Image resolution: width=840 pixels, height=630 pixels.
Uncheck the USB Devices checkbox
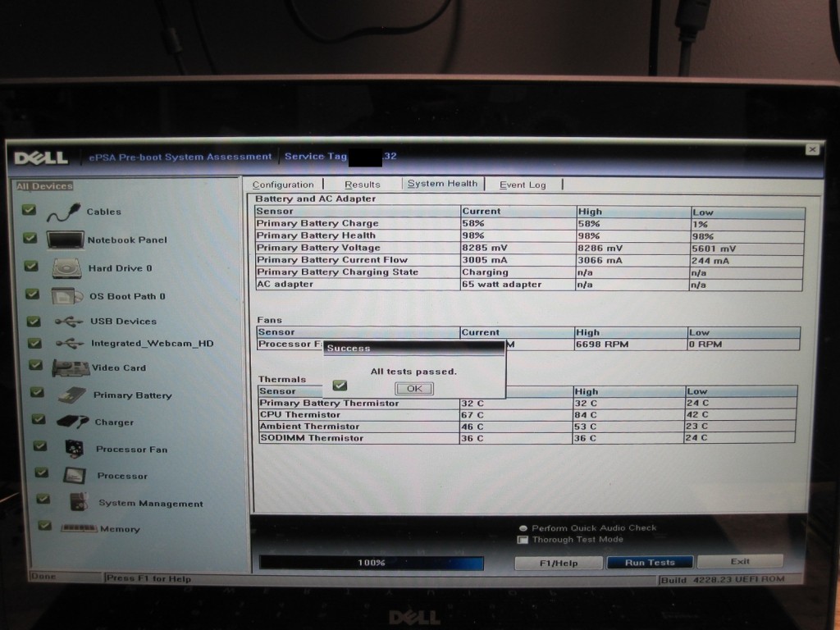[34, 321]
